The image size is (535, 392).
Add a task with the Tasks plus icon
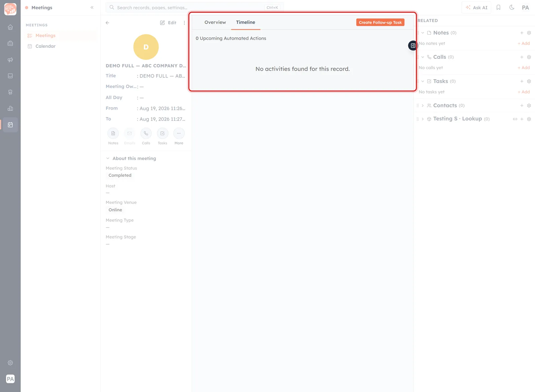[x=522, y=81]
